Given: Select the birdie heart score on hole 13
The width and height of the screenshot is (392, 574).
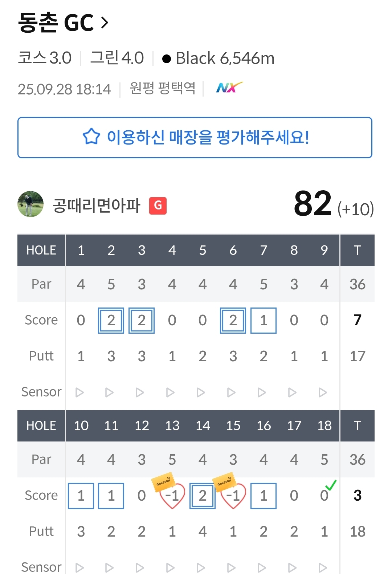Looking at the screenshot, I should pos(173,496).
